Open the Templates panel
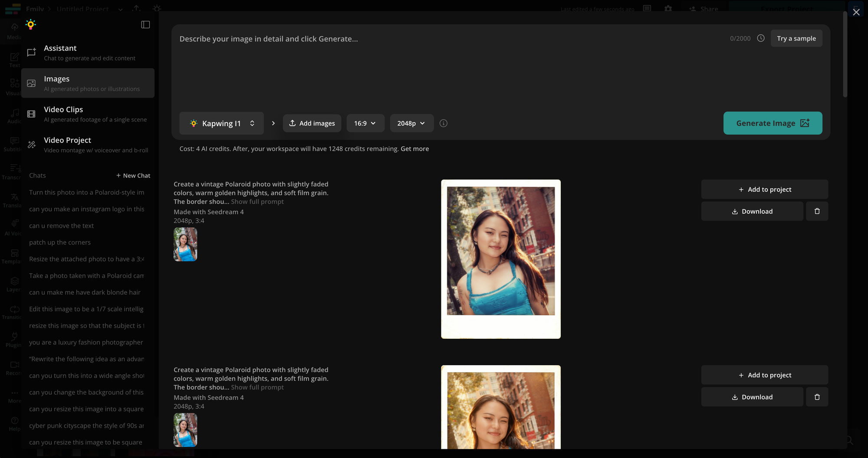The image size is (868, 458). pyautogui.click(x=13, y=255)
